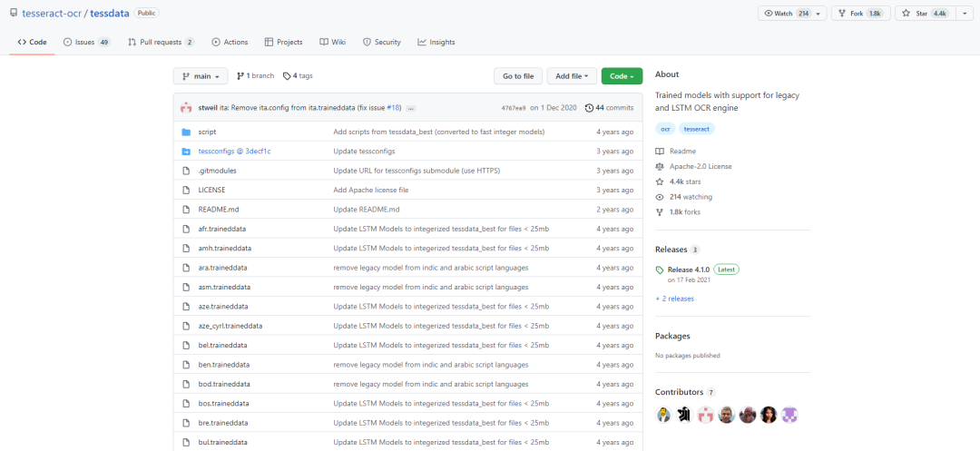The image size is (980, 451).
Task: Click the file icon next to ara.traineddata
Action: coord(186,268)
